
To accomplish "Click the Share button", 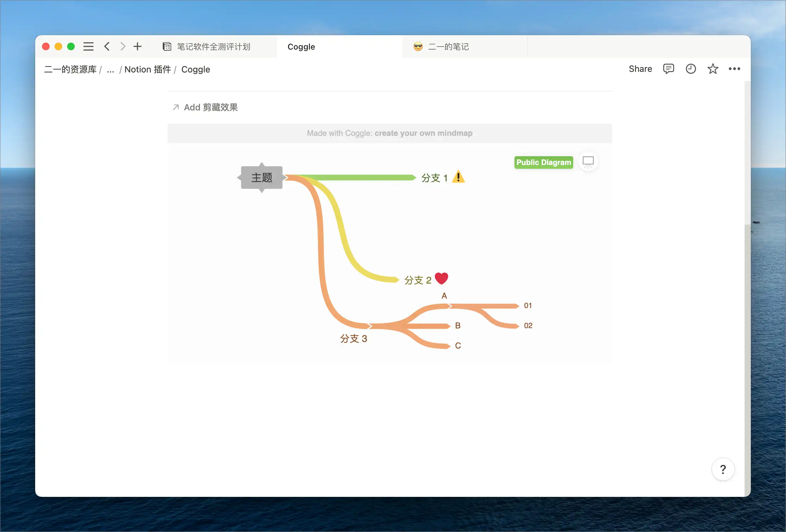I will coord(640,69).
